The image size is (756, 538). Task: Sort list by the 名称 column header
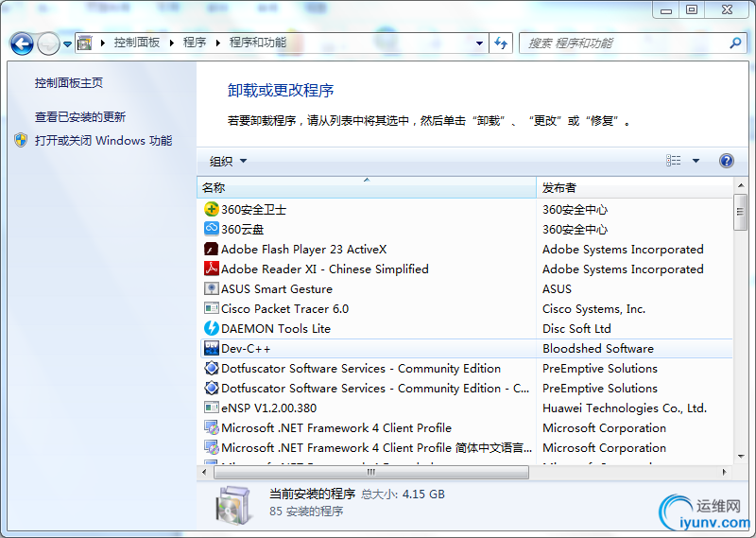tap(367, 187)
